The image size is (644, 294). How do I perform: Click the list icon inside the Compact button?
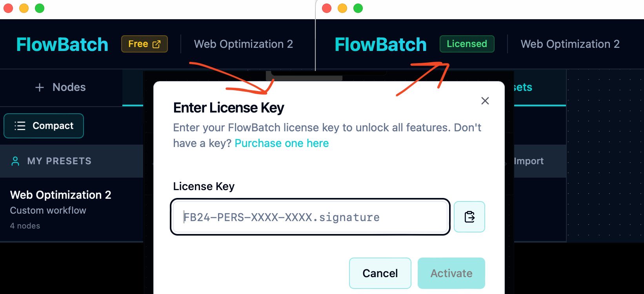pos(19,126)
